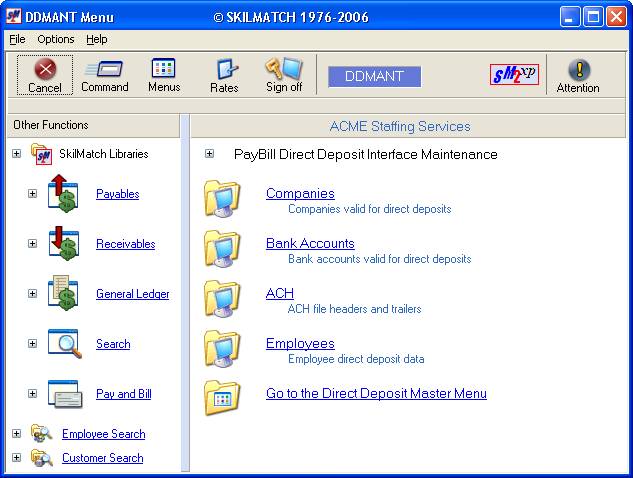Click the vertical splitter between panels
The width and height of the screenshot is (633, 478).
tap(185, 293)
